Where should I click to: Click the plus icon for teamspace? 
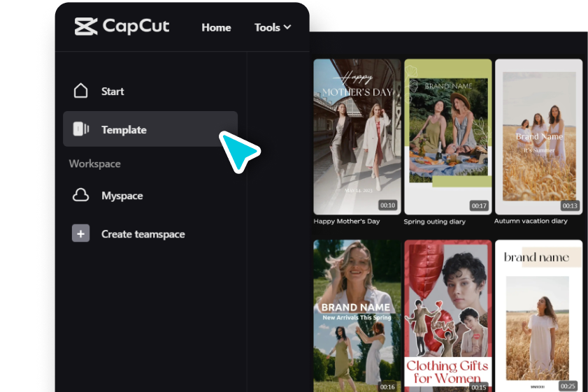click(x=80, y=233)
